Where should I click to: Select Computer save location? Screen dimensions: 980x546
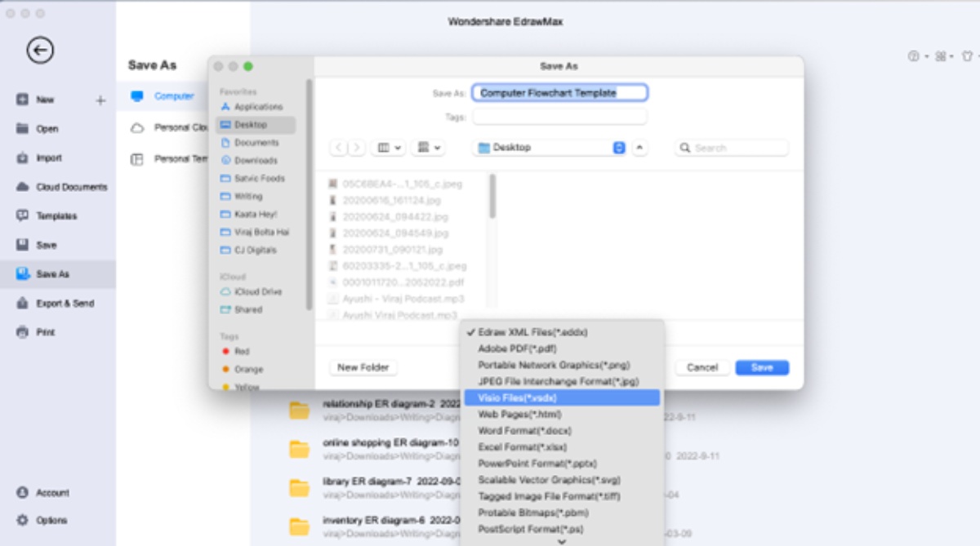coord(163,96)
